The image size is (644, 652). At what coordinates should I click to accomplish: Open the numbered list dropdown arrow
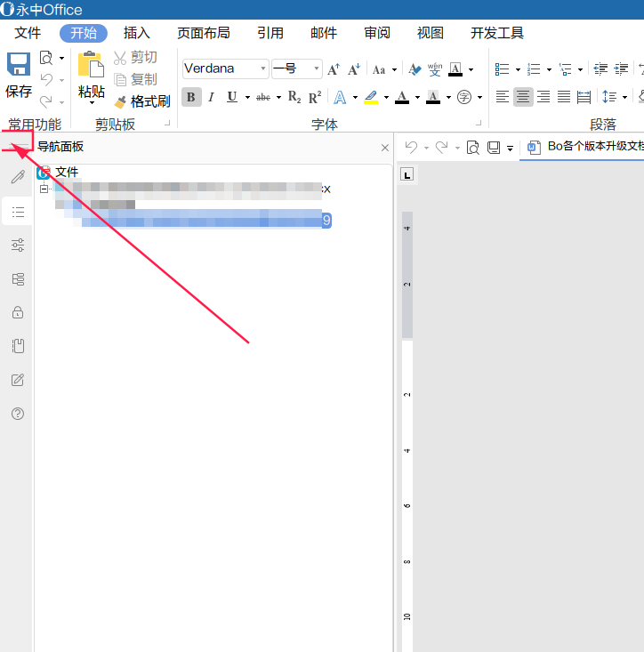[549, 69]
